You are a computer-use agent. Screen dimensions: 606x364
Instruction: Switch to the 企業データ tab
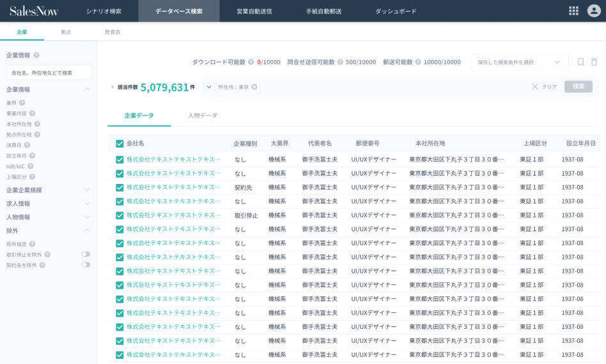(x=139, y=116)
